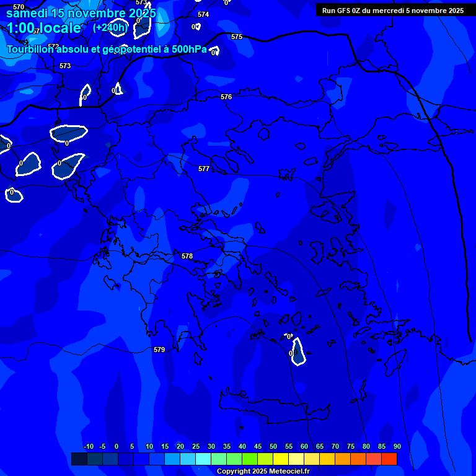
Task: Click the date title samedi 15 novembre 2025
Action: click(81, 13)
